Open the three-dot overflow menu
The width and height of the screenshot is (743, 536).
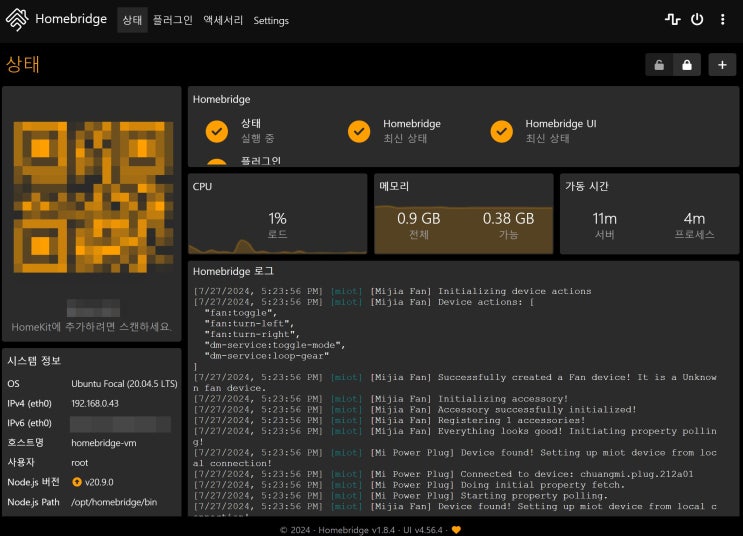[723, 19]
